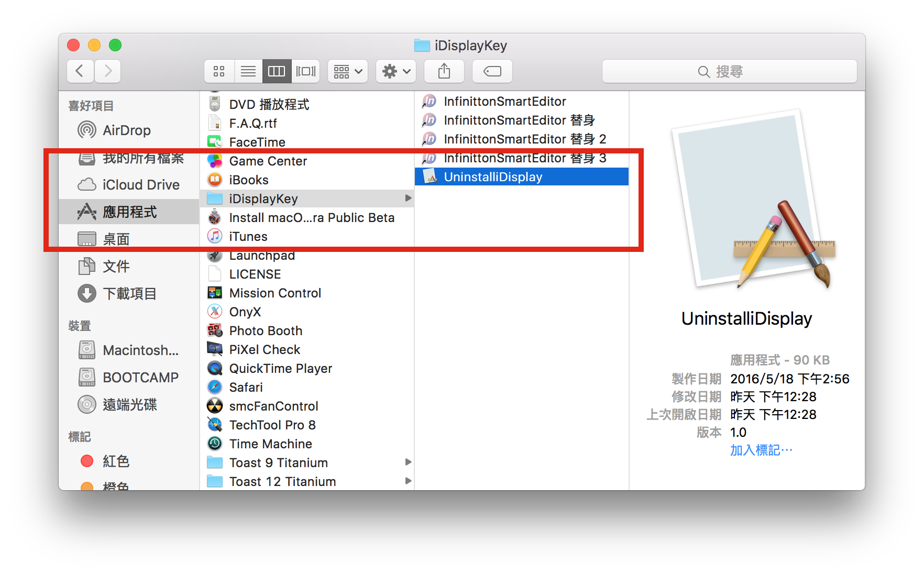The height and width of the screenshot is (574, 924).
Task: Select the red 紅色 tag
Action: click(x=116, y=461)
